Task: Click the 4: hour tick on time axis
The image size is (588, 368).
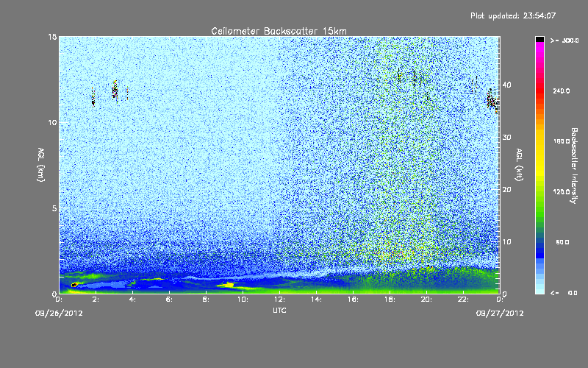Action: click(133, 300)
